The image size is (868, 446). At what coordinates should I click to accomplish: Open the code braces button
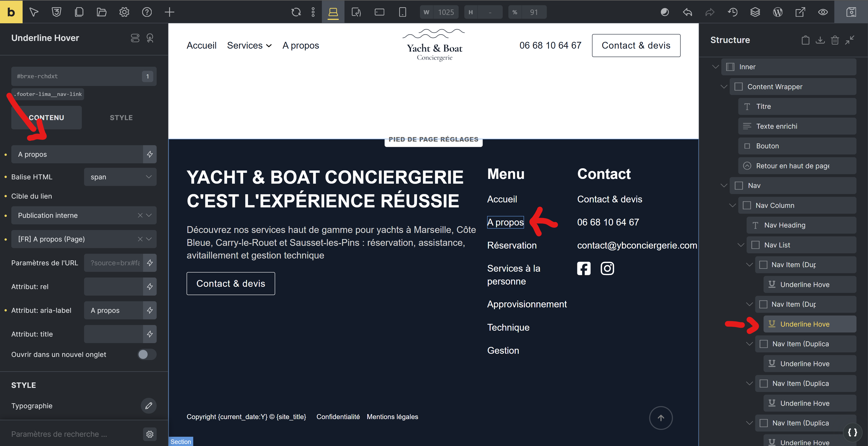tap(852, 432)
